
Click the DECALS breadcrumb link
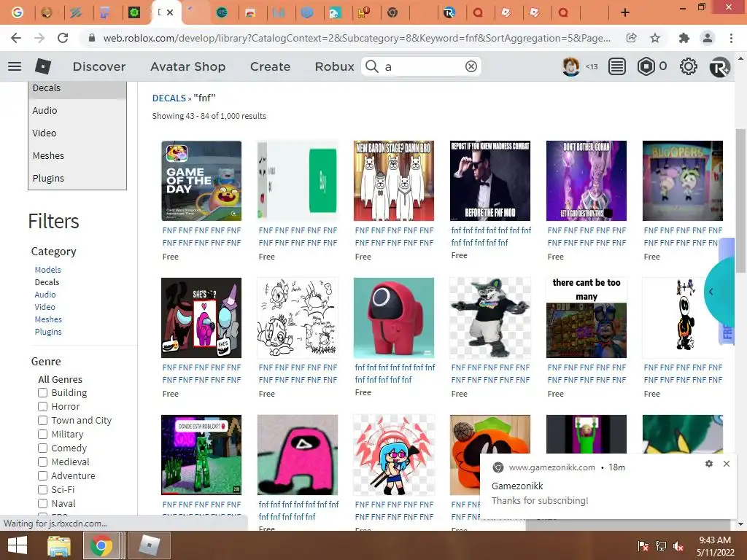(x=169, y=98)
